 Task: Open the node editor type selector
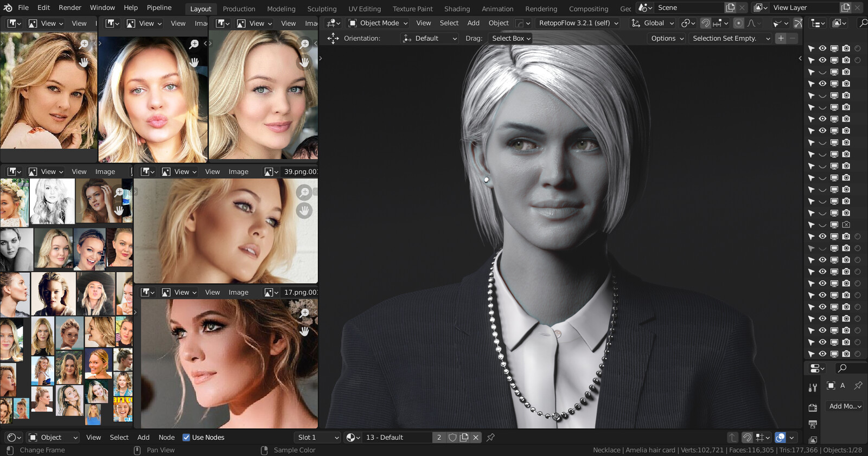[x=14, y=438]
